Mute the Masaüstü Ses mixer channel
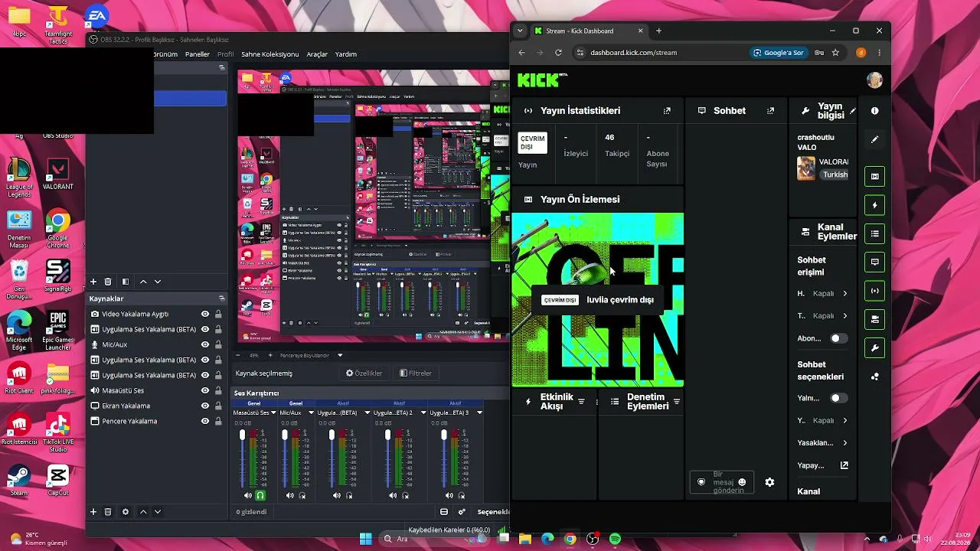The height and width of the screenshot is (551, 980). tap(247, 496)
